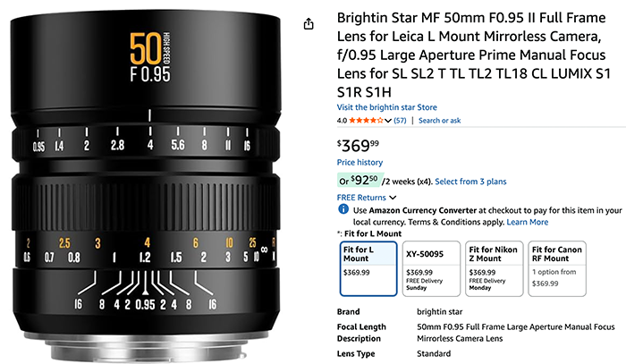
Task: Open the Learn More link
Action: (x=527, y=222)
